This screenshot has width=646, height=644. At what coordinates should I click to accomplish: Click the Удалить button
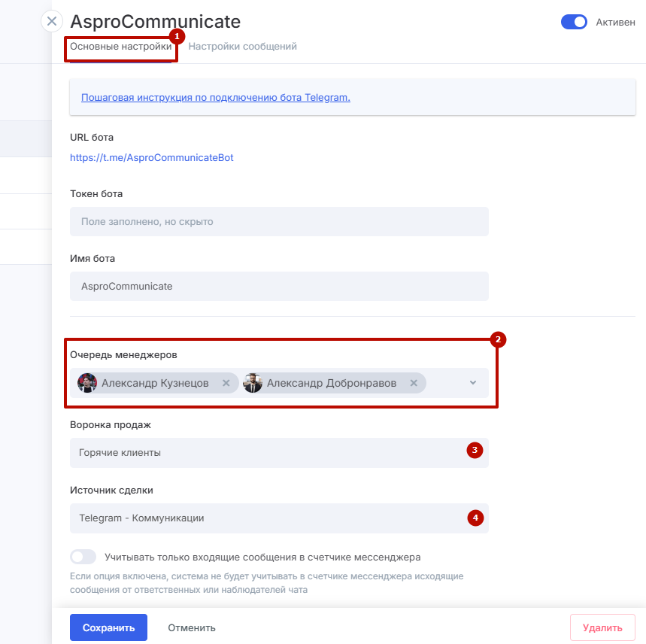coord(602,627)
